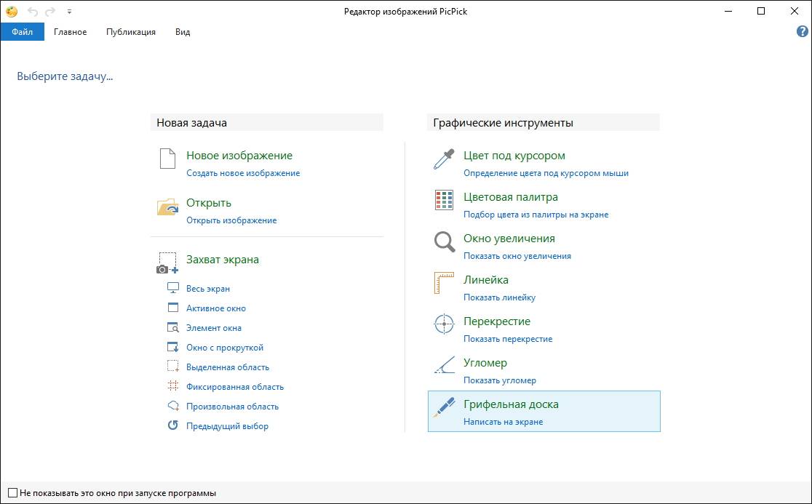Click the Создать новое изображение link
This screenshot has width=812, height=504.
243,173
